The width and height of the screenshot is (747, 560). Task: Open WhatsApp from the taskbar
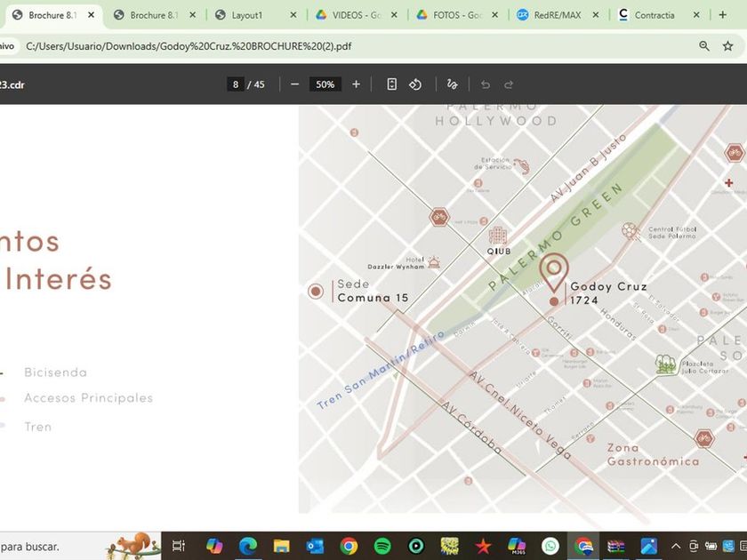click(550, 546)
